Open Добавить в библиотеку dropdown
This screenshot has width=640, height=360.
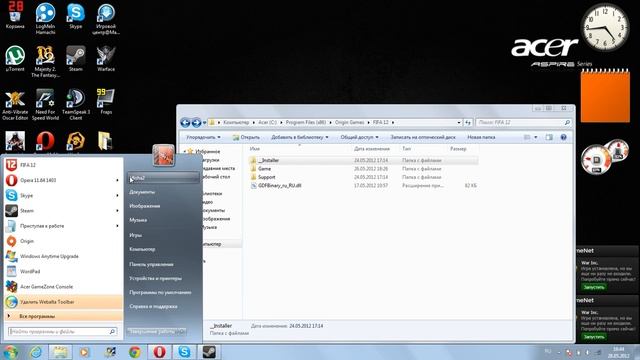click(x=300, y=137)
